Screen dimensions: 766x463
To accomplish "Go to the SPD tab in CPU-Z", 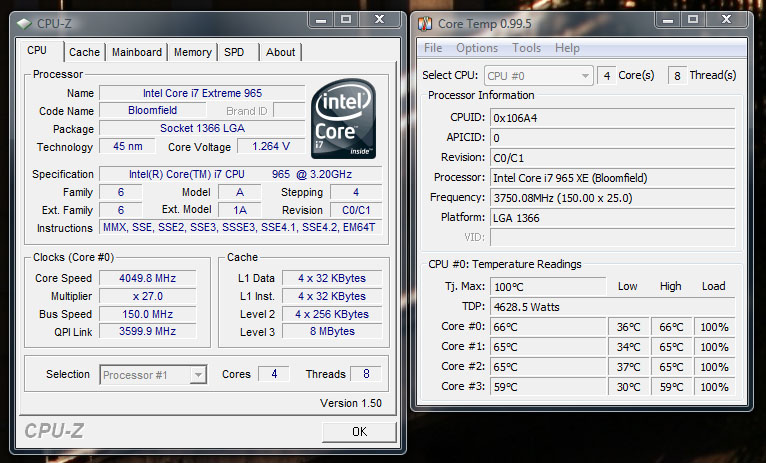I will [x=234, y=52].
